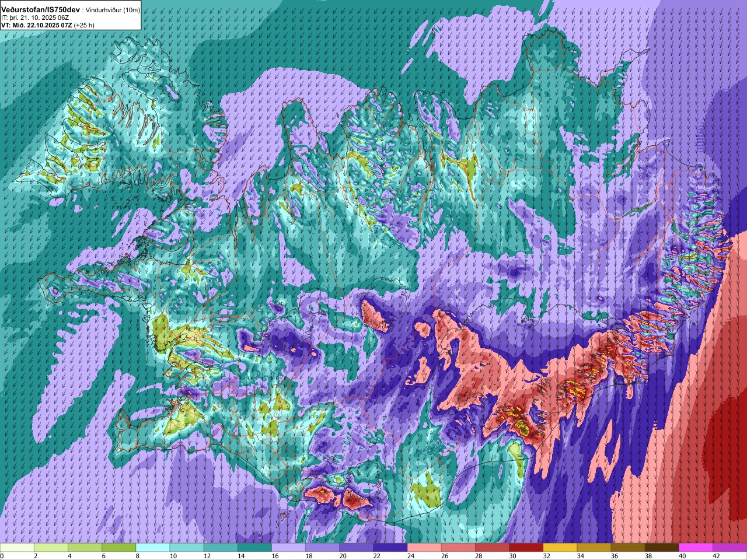This screenshot has width=747, height=560.
Task: Select the dark brown 38–40 legend swatch
Action: click(662, 548)
